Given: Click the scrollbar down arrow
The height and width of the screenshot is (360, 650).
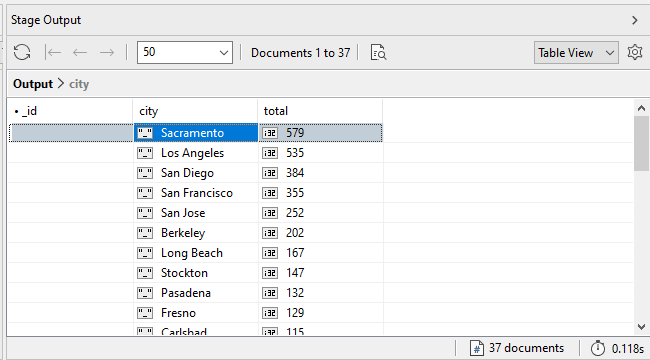Looking at the screenshot, I should click(x=641, y=326).
